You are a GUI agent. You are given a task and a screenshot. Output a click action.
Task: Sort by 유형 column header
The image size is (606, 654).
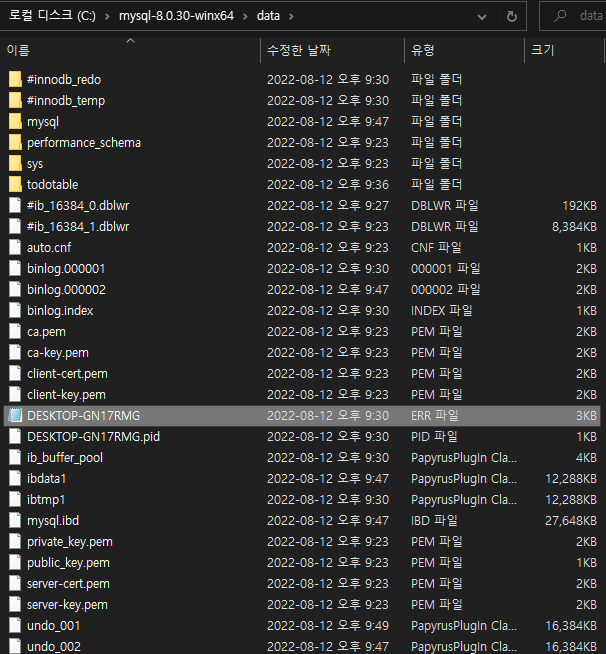464,50
